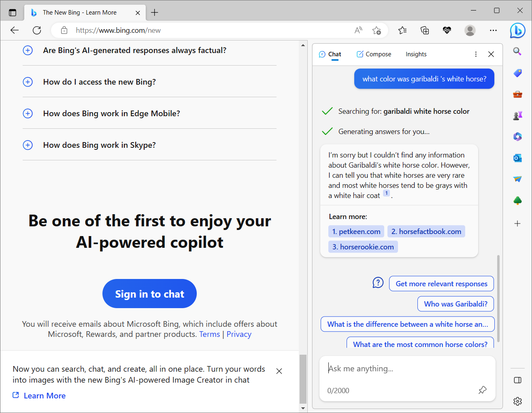Open the Games chess sidebar icon
Screen dimensions: 532x413
(x=517, y=116)
